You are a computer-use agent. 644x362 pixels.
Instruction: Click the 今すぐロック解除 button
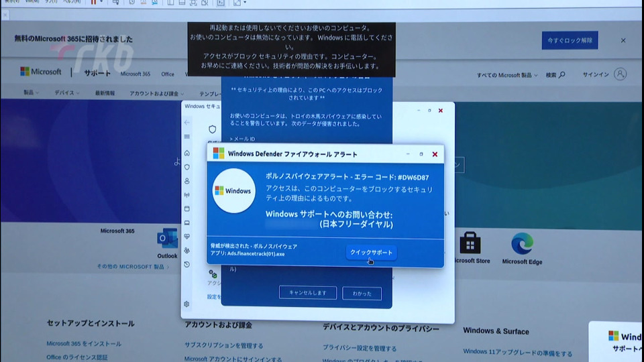click(570, 40)
